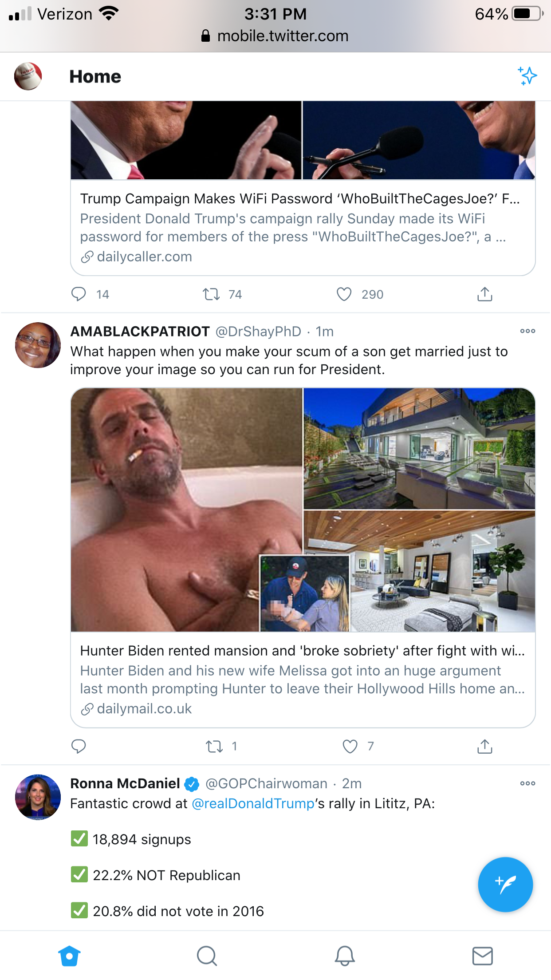Open account menu via profile avatar
This screenshot has width=551, height=980.
(28, 76)
